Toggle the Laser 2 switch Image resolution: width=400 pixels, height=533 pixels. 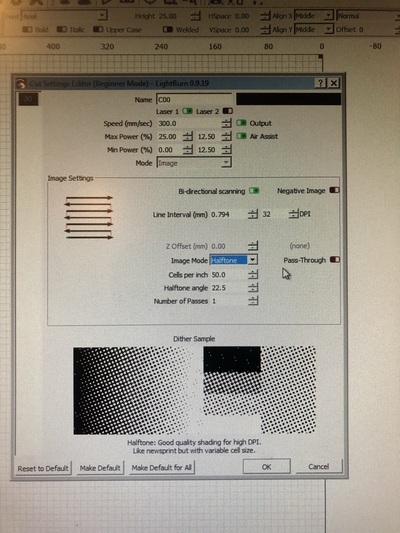pyautogui.click(x=227, y=111)
